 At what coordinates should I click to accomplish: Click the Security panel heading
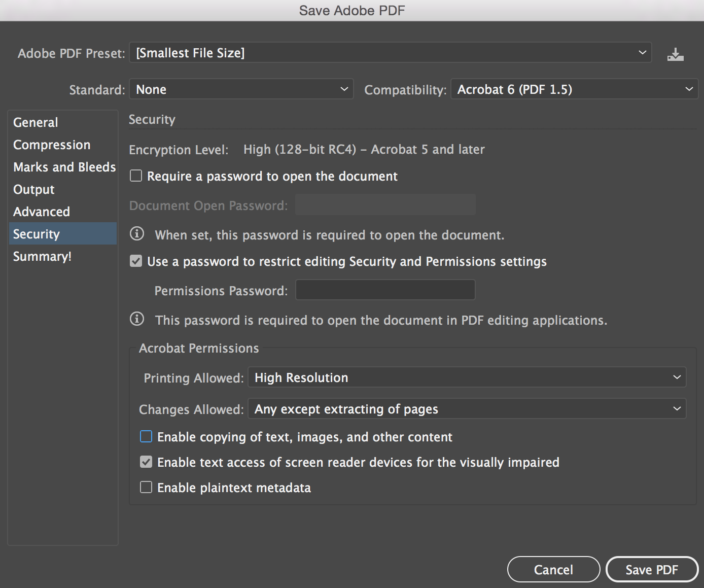coord(152,120)
